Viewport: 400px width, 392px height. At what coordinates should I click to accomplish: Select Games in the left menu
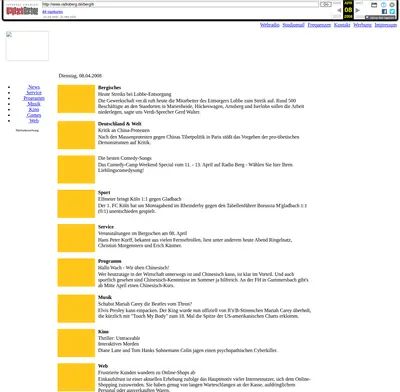[34, 115]
